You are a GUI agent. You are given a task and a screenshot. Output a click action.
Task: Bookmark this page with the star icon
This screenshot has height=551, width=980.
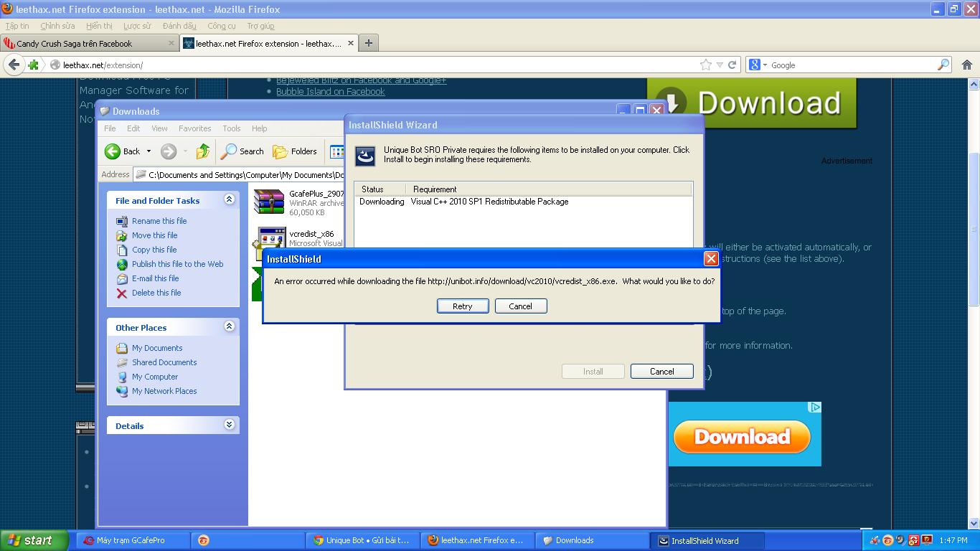(x=706, y=65)
